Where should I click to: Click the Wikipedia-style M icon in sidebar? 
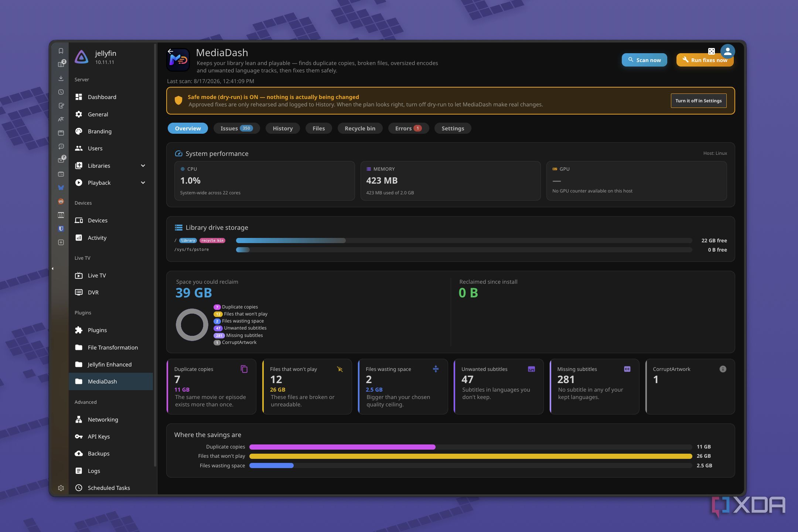pyautogui.click(x=61, y=215)
